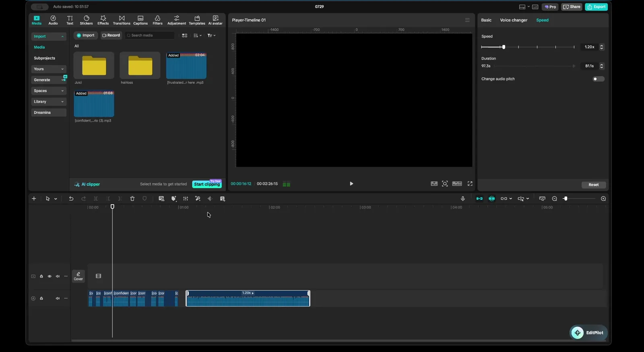Viewport: 644px width, 352px height.
Task: Click the Ratio icon under the player
Action: (457, 184)
